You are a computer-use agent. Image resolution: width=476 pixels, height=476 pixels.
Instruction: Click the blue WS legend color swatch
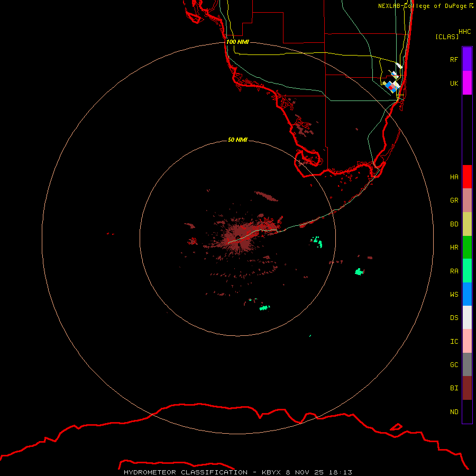[x=467, y=294]
